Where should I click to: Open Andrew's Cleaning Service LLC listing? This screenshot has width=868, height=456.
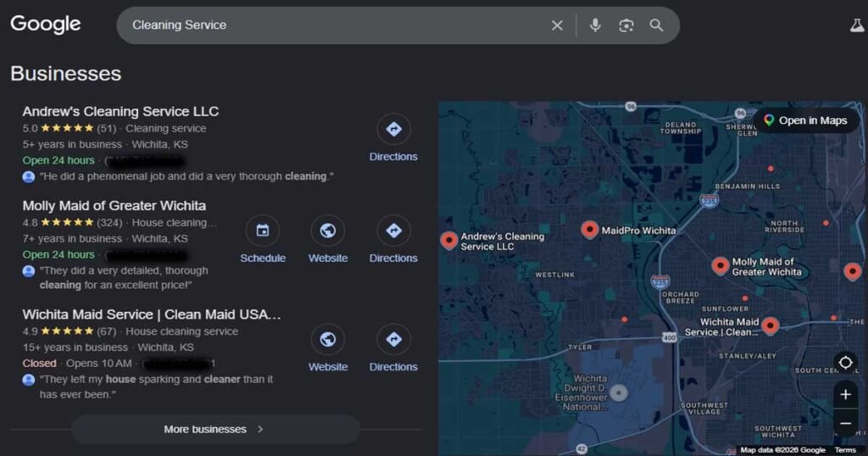(x=120, y=111)
